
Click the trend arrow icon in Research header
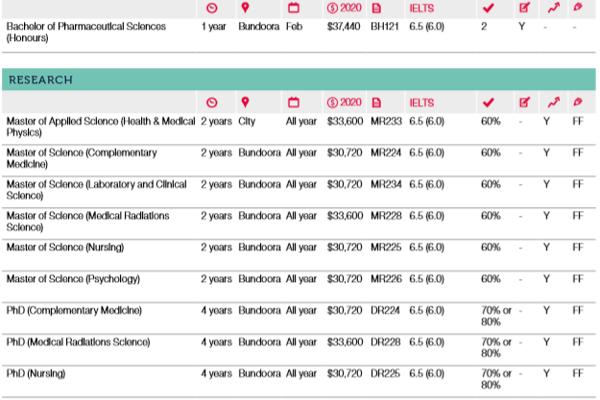click(x=551, y=102)
